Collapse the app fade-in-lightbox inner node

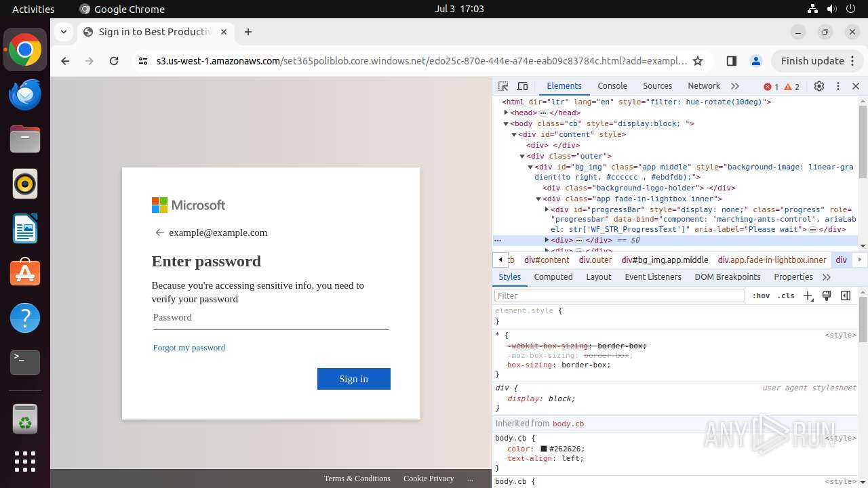[x=538, y=199]
